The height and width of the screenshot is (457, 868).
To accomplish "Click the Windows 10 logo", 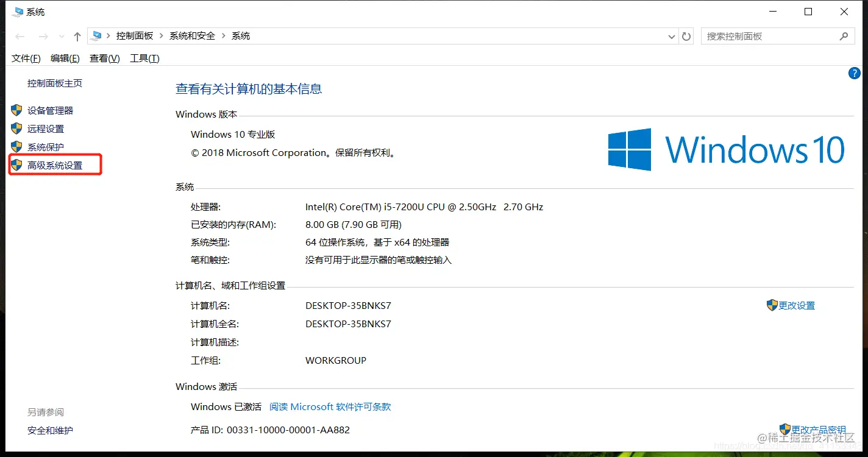I will (x=727, y=149).
